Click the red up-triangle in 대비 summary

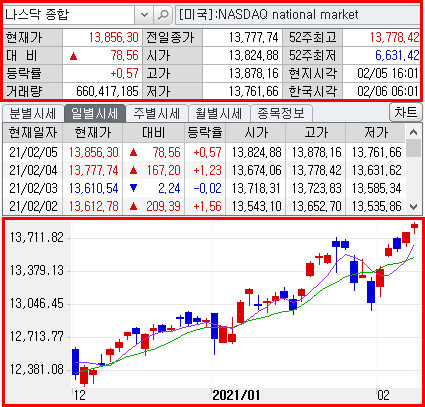pyautogui.click(x=74, y=56)
